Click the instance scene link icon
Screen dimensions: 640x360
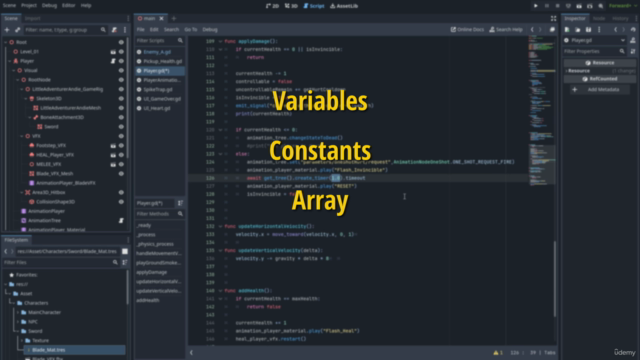coord(18,30)
